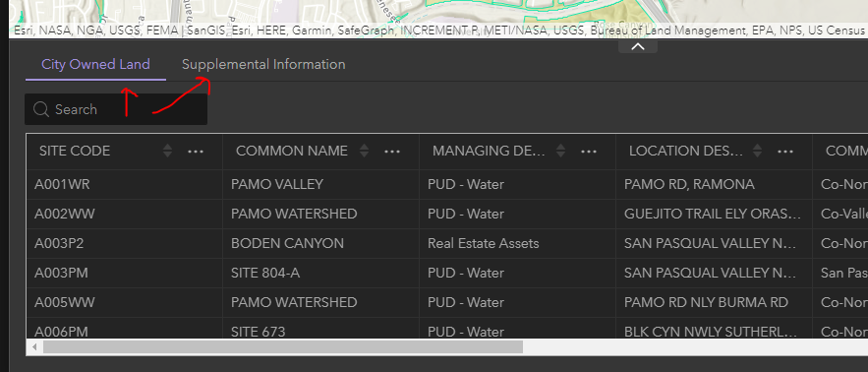The height and width of the screenshot is (372, 868).
Task: Open the Supplemental Information tab
Action: [x=263, y=64]
